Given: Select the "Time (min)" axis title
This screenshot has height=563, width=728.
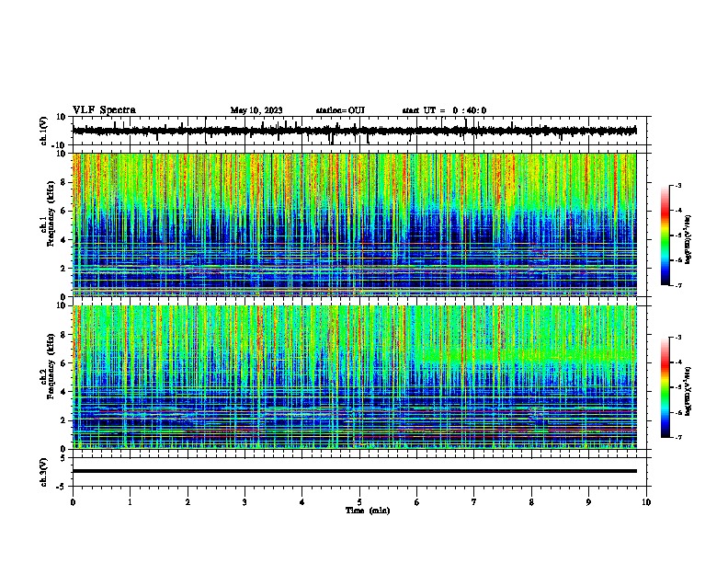Looking at the screenshot, I should click(x=368, y=511).
